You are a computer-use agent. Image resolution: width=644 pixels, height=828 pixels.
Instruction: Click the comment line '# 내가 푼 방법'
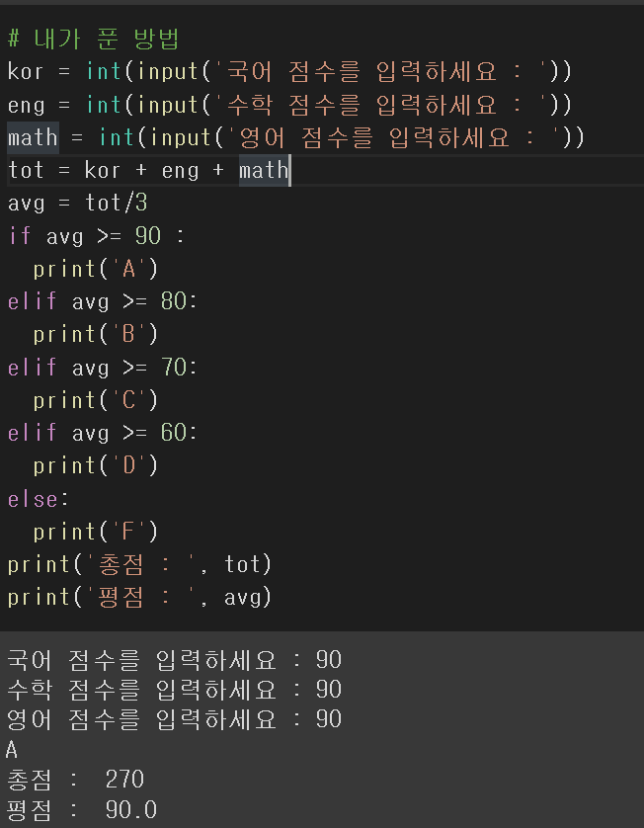tap(94, 40)
